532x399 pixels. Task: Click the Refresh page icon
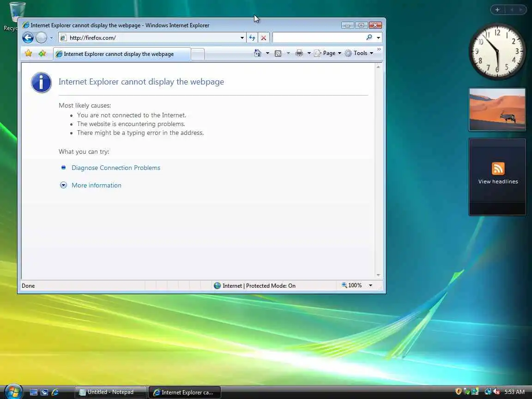point(252,38)
